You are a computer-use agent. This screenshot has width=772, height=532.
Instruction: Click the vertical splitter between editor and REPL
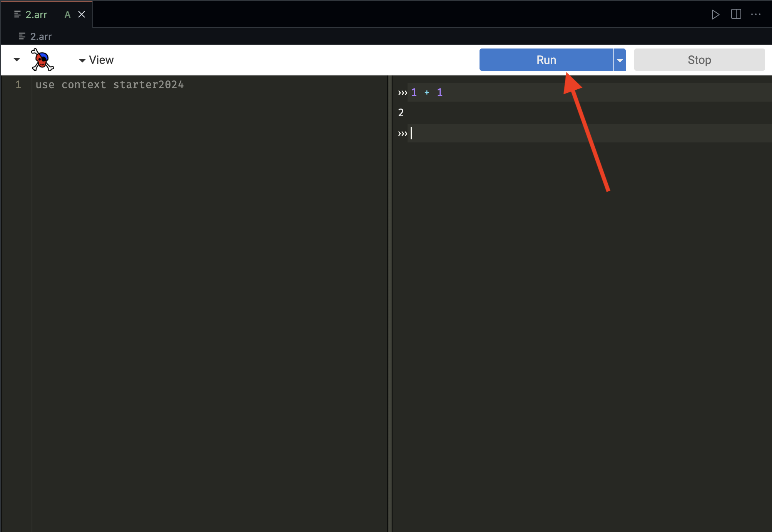coord(389,303)
